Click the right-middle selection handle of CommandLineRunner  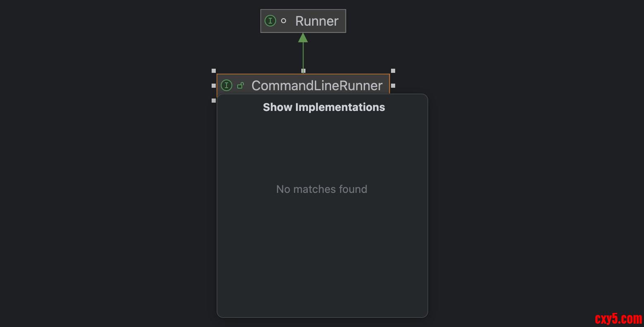393,86
